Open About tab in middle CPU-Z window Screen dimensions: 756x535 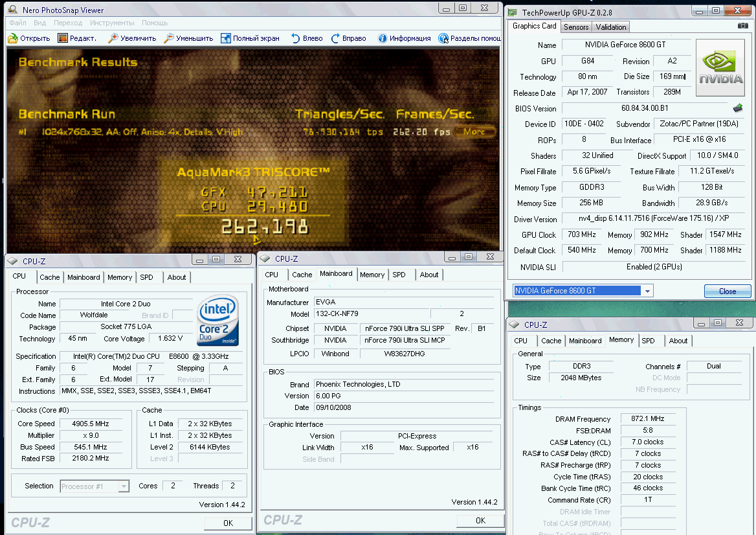tap(428, 275)
